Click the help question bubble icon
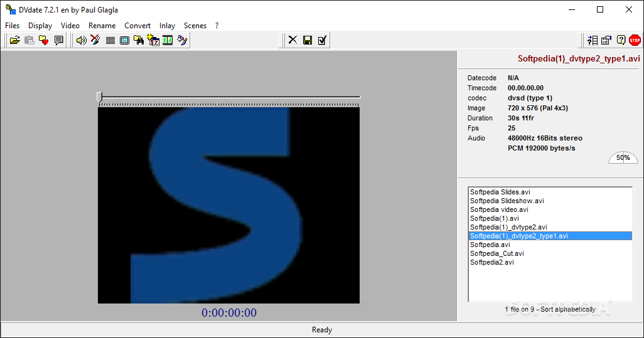Screen dimensions: 644x338 [621, 40]
